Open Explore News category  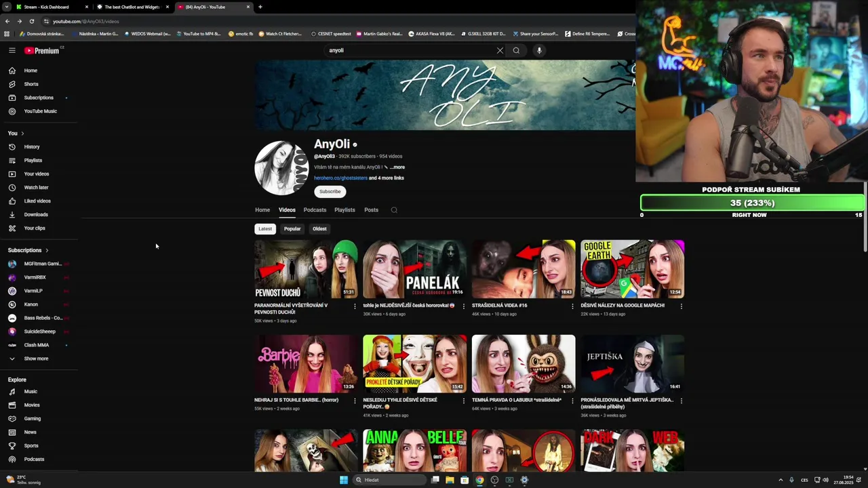coord(30,432)
